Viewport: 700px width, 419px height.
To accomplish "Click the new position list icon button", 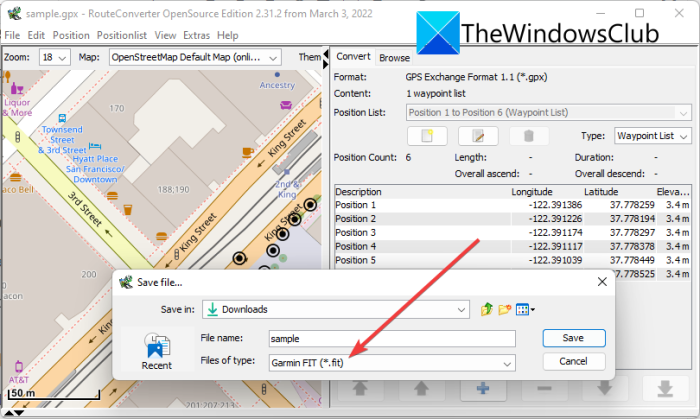I will [x=427, y=136].
